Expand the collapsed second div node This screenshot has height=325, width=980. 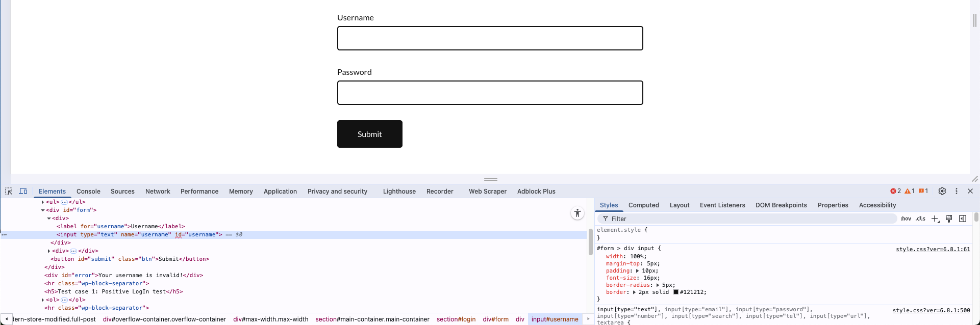coord(49,251)
